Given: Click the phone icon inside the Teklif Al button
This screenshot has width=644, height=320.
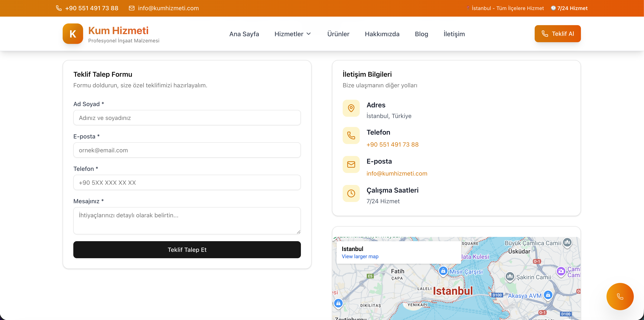Looking at the screenshot, I should [x=544, y=33].
